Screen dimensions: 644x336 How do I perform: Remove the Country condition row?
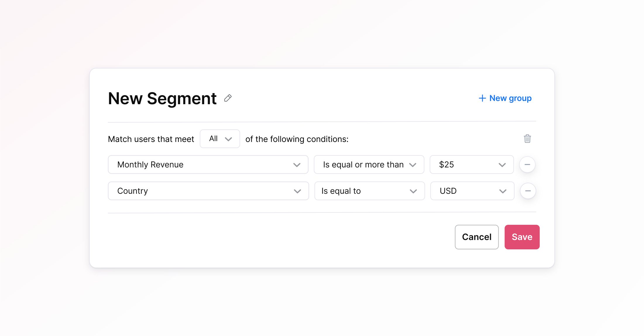point(528,191)
